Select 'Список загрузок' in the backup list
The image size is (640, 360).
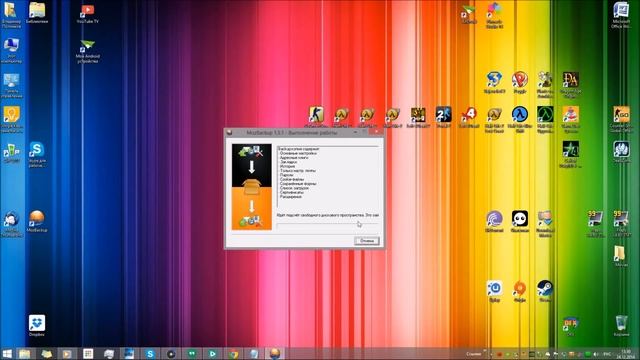[x=295, y=188]
